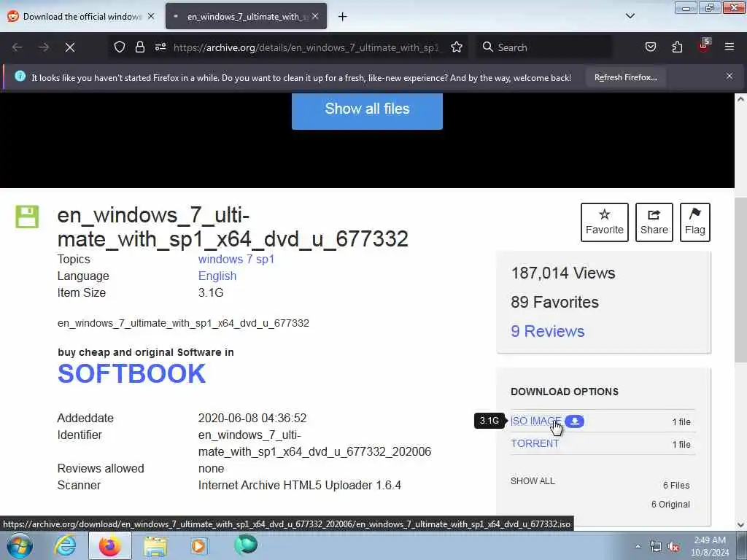Click the uBlock extension icon with badge
Screen dimensions: 747x560
tap(704, 46)
